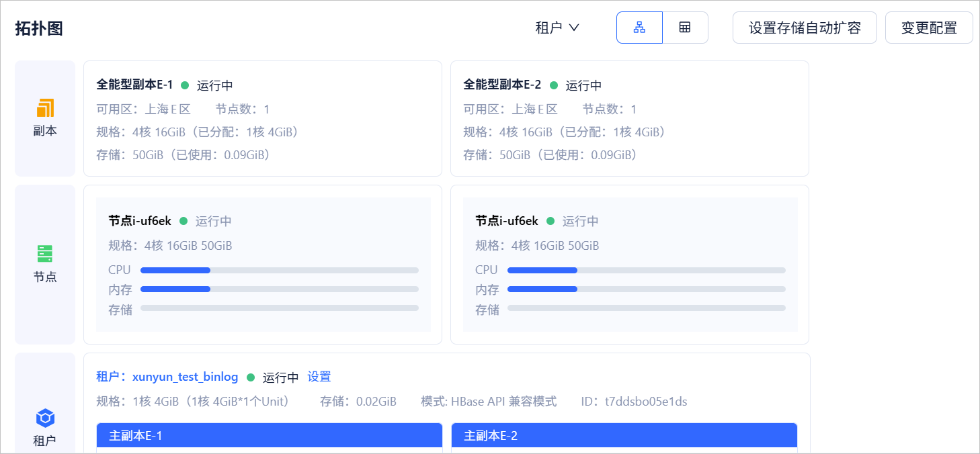Click 存储 usage bar in first node card
The width and height of the screenshot is (980, 454).
click(x=280, y=308)
